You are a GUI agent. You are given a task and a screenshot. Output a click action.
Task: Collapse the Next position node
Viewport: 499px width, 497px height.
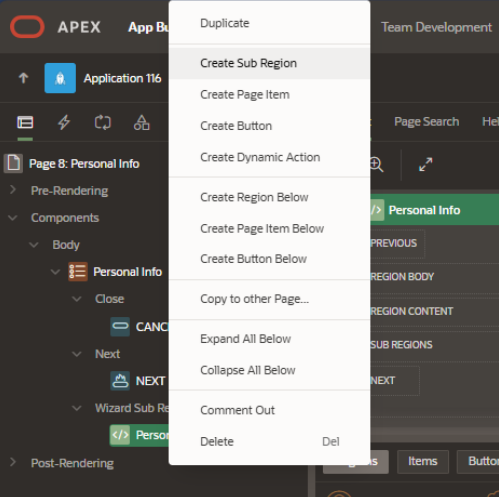click(x=77, y=354)
